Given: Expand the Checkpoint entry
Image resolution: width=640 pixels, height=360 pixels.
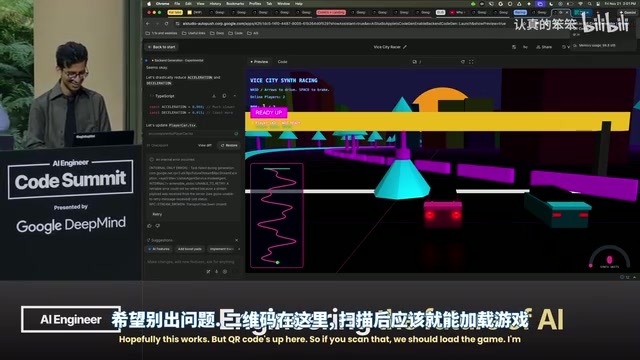Looking at the screenshot, I should [158, 145].
